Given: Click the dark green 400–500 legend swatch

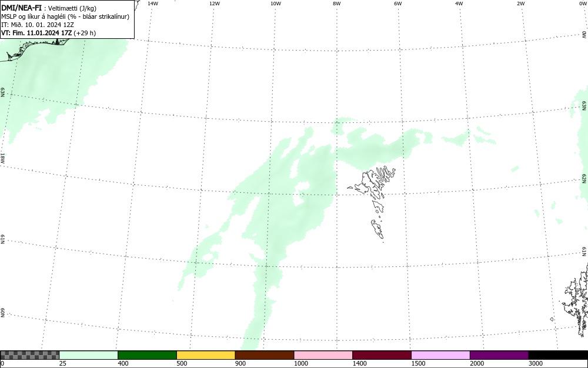Looking at the screenshot, I should pyautogui.click(x=147, y=355).
